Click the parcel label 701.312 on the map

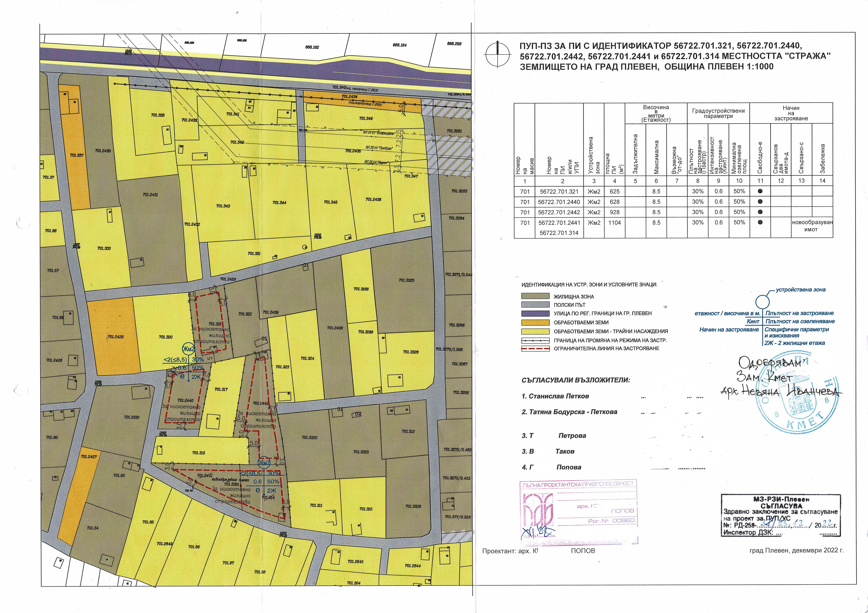click(408, 431)
